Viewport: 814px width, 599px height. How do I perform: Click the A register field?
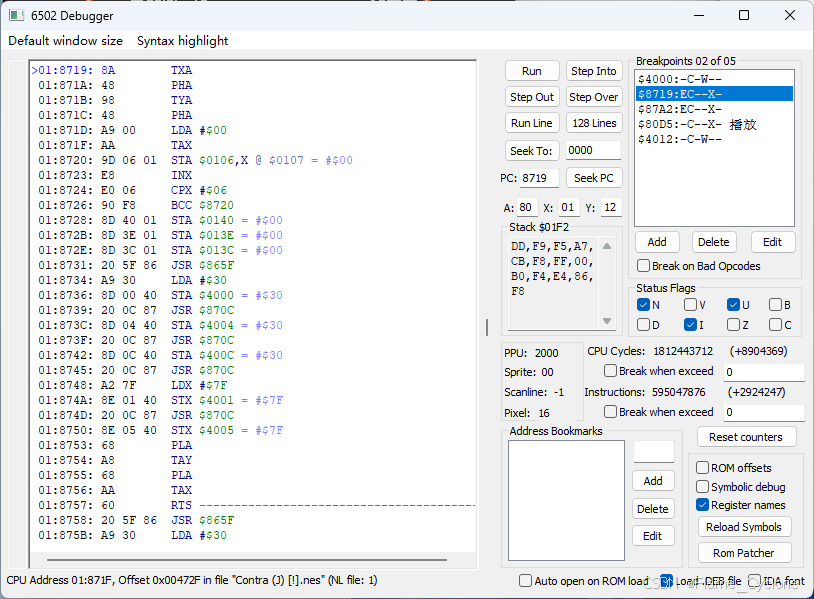coord(526,208)
